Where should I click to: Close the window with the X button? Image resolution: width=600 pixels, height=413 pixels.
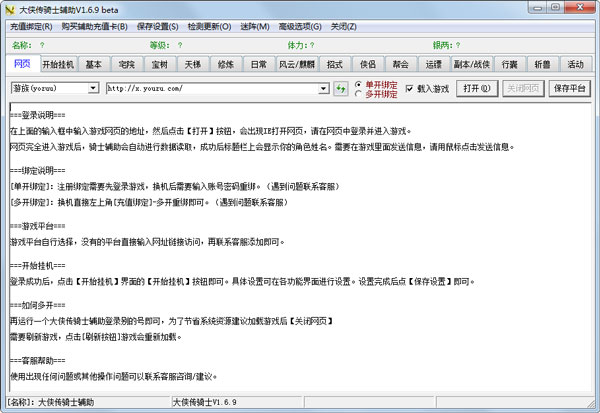[x=585, y=9]
